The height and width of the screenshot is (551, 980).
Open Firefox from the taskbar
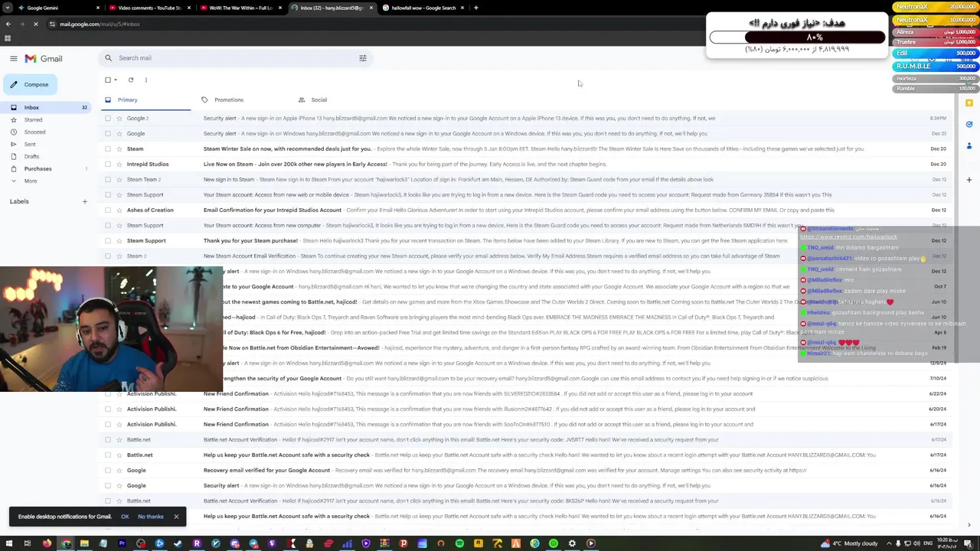(x=47, y=543)
